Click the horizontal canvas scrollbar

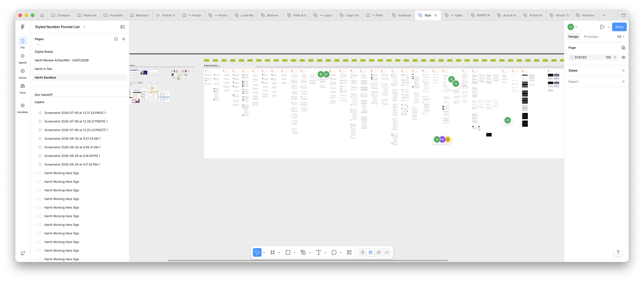click(308, 260)
